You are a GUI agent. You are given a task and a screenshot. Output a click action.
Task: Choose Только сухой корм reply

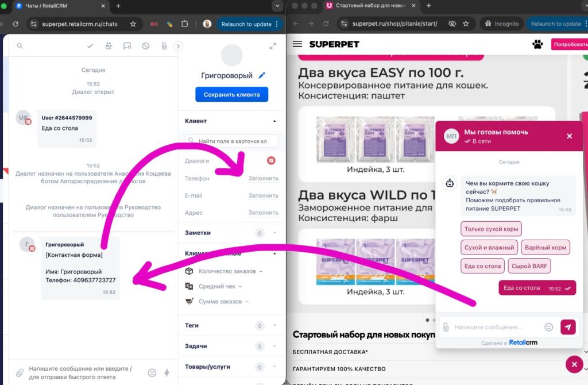(x=492, y=229)
